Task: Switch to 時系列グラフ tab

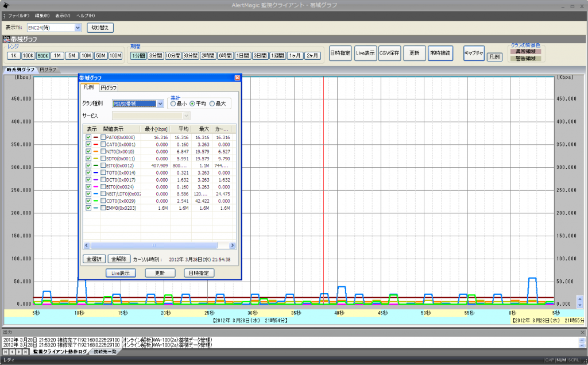Action: tap(21, 70)
